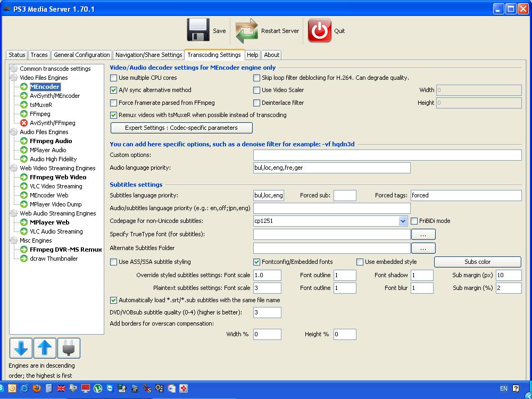Browse for the Alternate Subtitles Folder
This screenshot has height=399, width=532.
(x=423, y=248)
